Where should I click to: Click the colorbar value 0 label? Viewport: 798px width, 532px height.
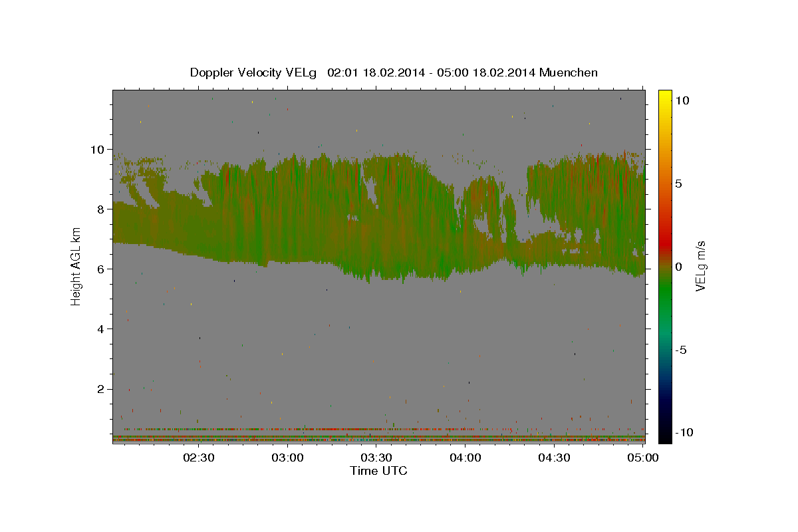pos(679,267)
